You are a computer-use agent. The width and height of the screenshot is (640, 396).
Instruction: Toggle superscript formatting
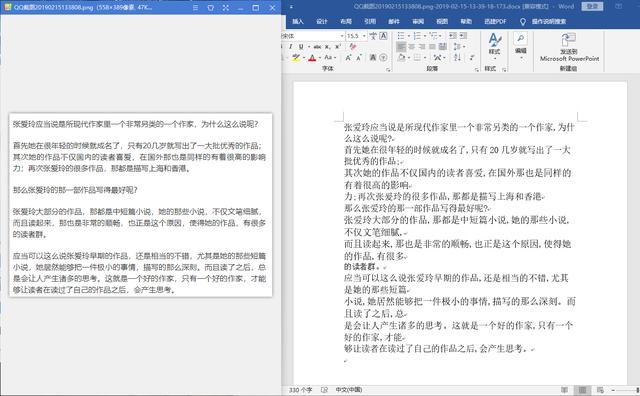click(x=338, y=47)
